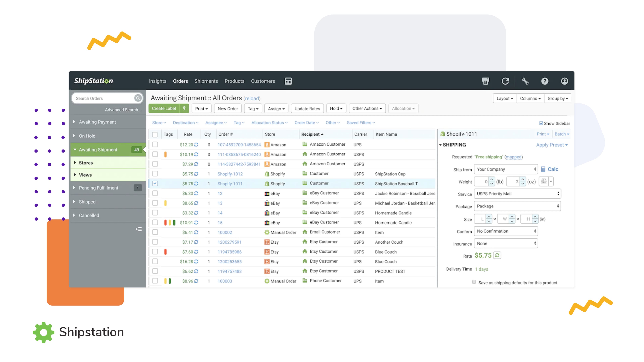
Task: Check the box for Etsy order 1200253655
Action: click(155, 261)
